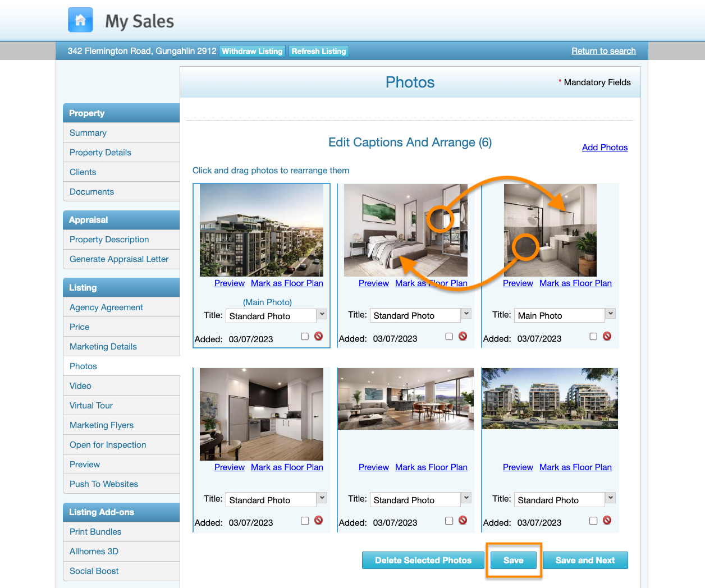
Task: Click the My Sales home logo icon
Action: 80,20
